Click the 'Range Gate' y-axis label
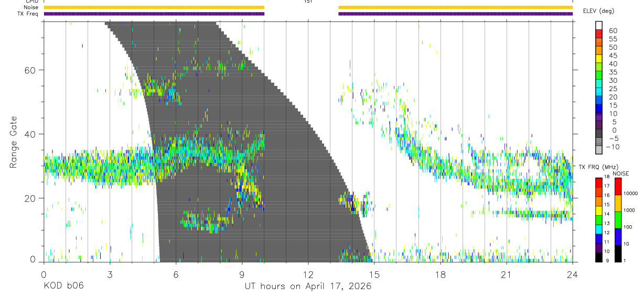Image resolution: width=644 pixels, height=297 pixels. 14,142
